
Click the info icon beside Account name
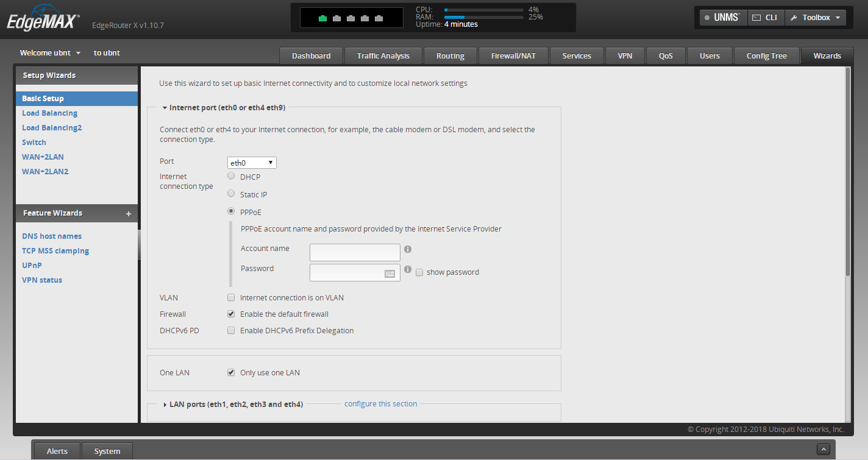click(408, 249)
